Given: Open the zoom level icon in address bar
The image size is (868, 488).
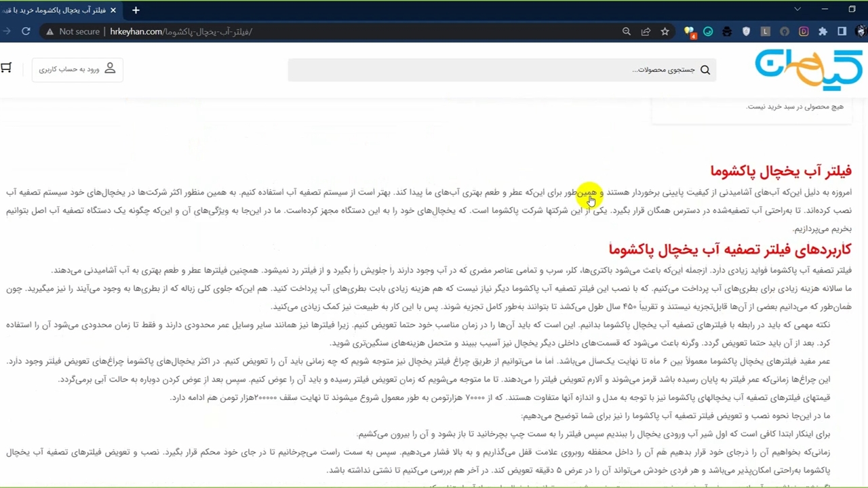Looking at the screenshot, I should click(627, 31).
